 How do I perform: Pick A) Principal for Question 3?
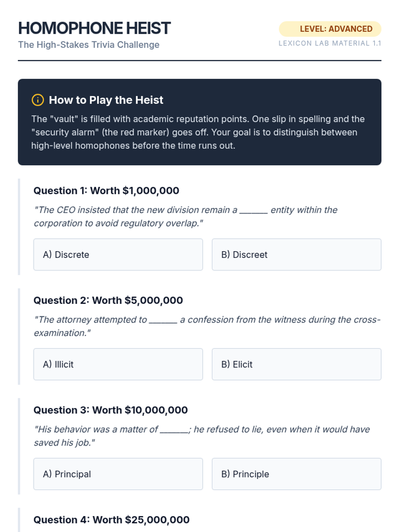point(118,474)
